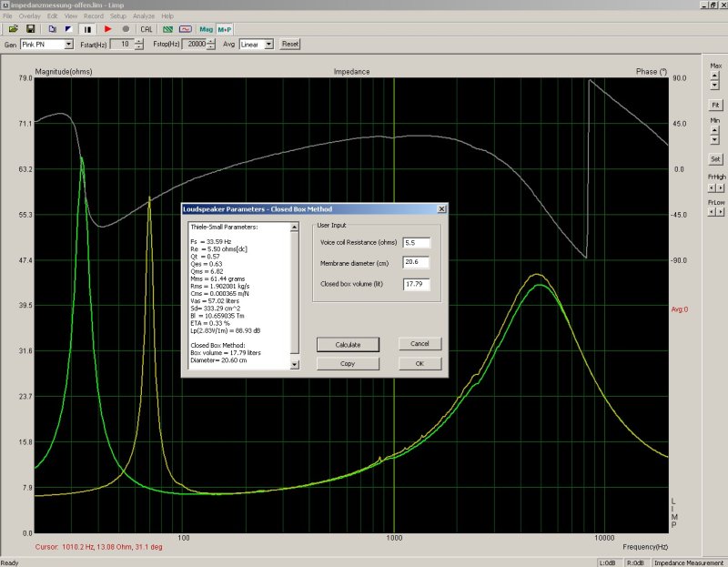The width and height of the screenshot is (728, 567).
Task: Click the Closed box volume input field
Action: pos(417,284)
